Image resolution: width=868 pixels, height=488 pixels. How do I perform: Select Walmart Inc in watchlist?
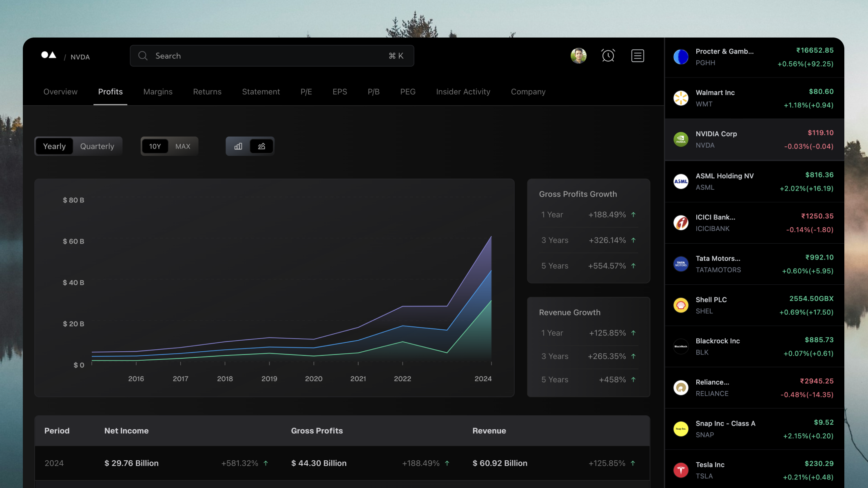[754, 98]
